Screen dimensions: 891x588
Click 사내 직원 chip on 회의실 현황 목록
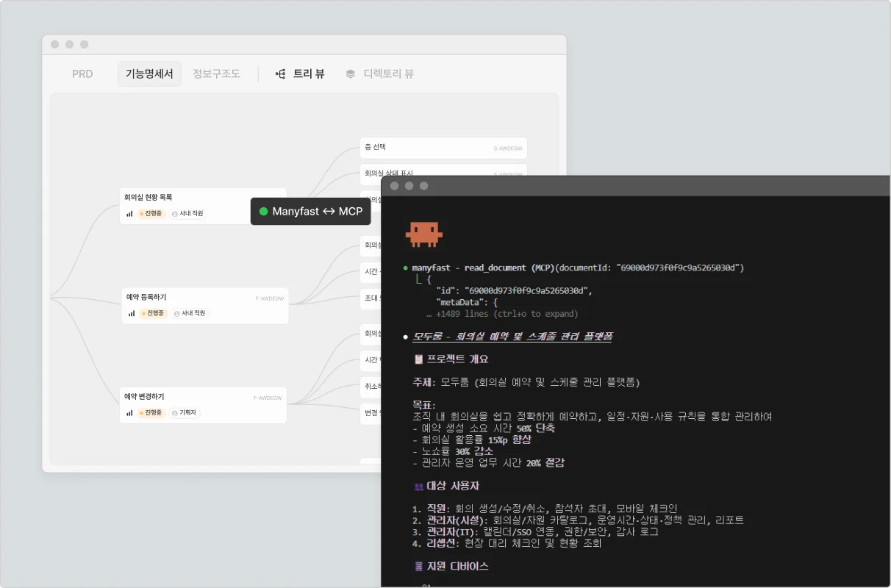187,214
